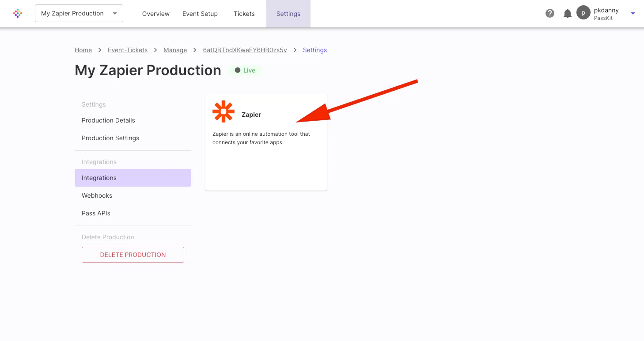Switch to the Event Setup tab
644x341 pixels.
coord(200,14)
